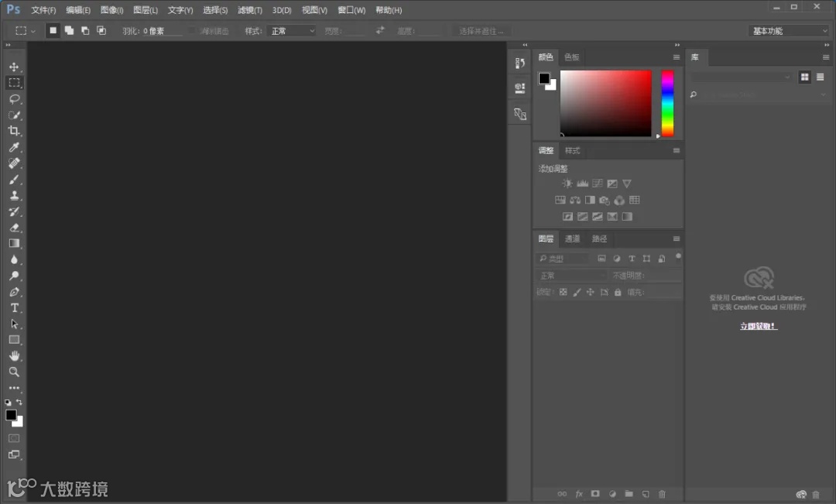
Task: Select the Rectangle shape tool
Action: pyautogui.click(x=14, y=340)
